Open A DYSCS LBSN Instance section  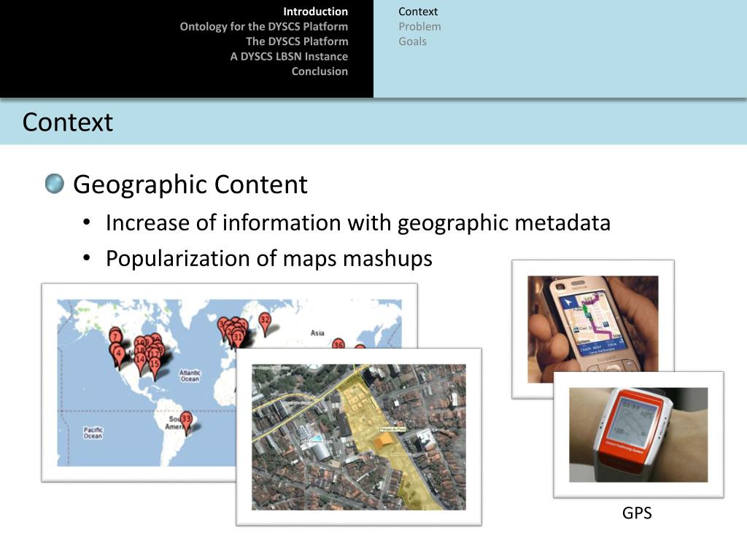tap(289, 56)
